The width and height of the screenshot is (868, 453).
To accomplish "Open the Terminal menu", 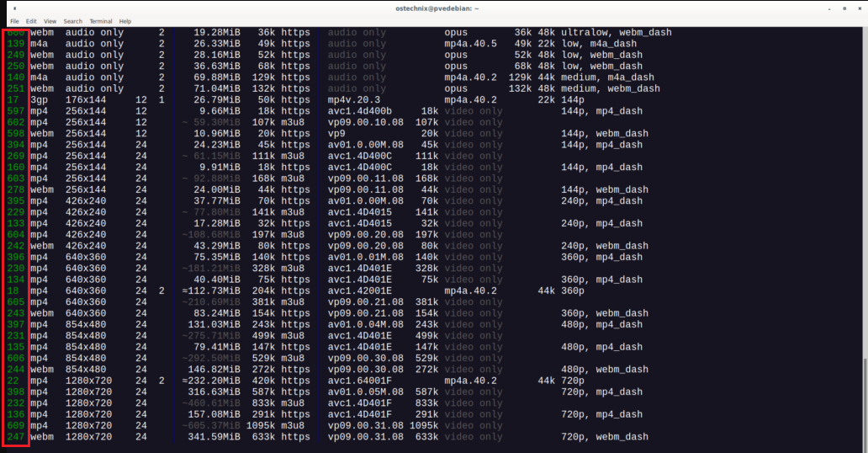I will click(x=101, y=21).
